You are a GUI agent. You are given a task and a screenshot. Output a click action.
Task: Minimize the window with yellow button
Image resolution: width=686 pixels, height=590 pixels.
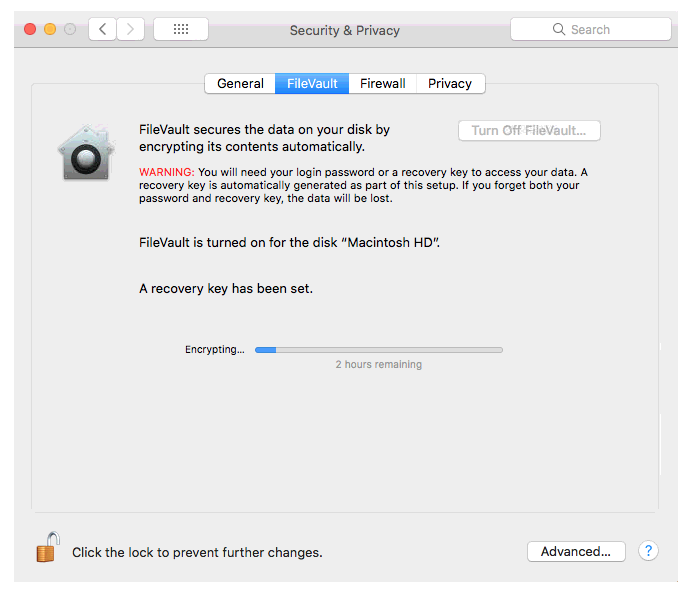[x=50, y=29]
